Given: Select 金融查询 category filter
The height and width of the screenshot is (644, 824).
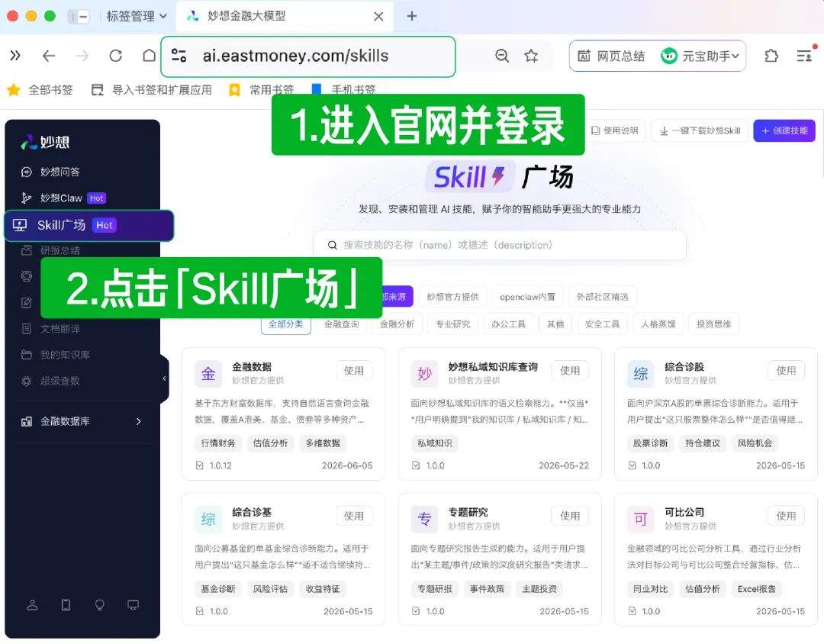Looking at the screenshot, I should (x=342, y=324).
